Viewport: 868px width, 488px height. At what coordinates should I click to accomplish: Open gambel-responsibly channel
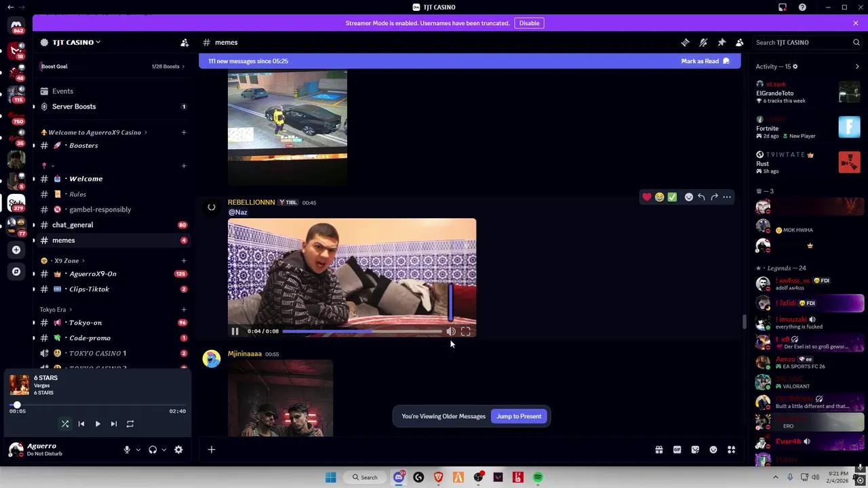[x=112, y=209]
